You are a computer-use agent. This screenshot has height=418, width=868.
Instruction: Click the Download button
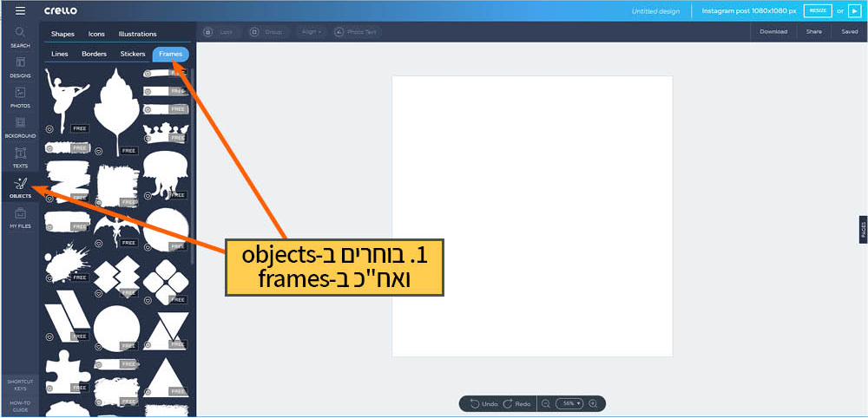(x=773, y=32)
